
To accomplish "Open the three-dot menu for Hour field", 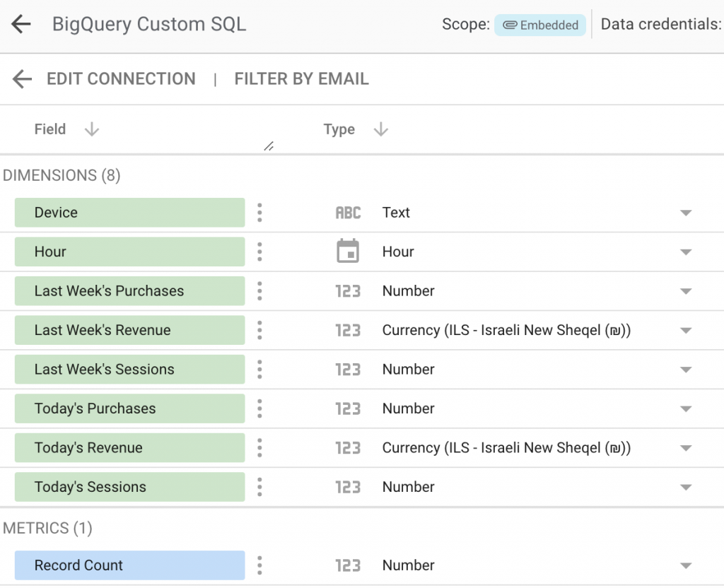I will click(x=259, y=252).
